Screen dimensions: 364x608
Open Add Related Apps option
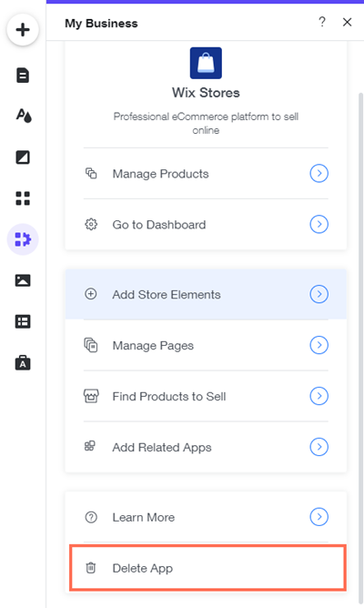pos(206,447)
